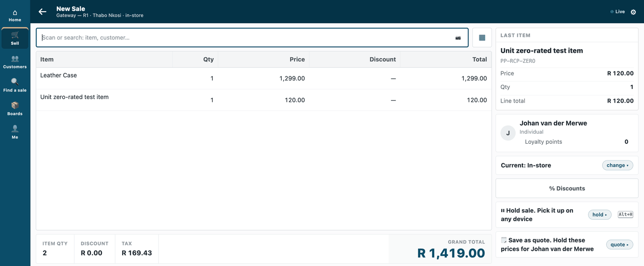Click the New Sale header title
The width and height of the screenshot is (644, 266).
[x=70, y=9]
